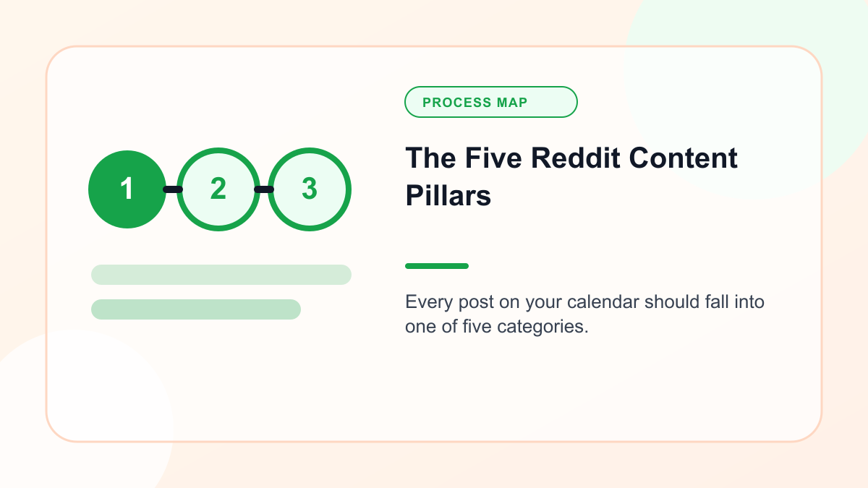Click the shorter green placeholder bar

point(196,309)
